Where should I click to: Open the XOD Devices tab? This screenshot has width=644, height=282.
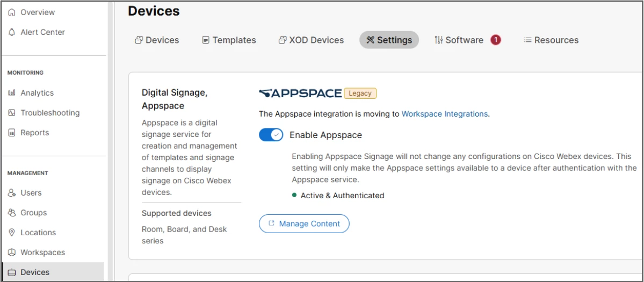(311, 40)
